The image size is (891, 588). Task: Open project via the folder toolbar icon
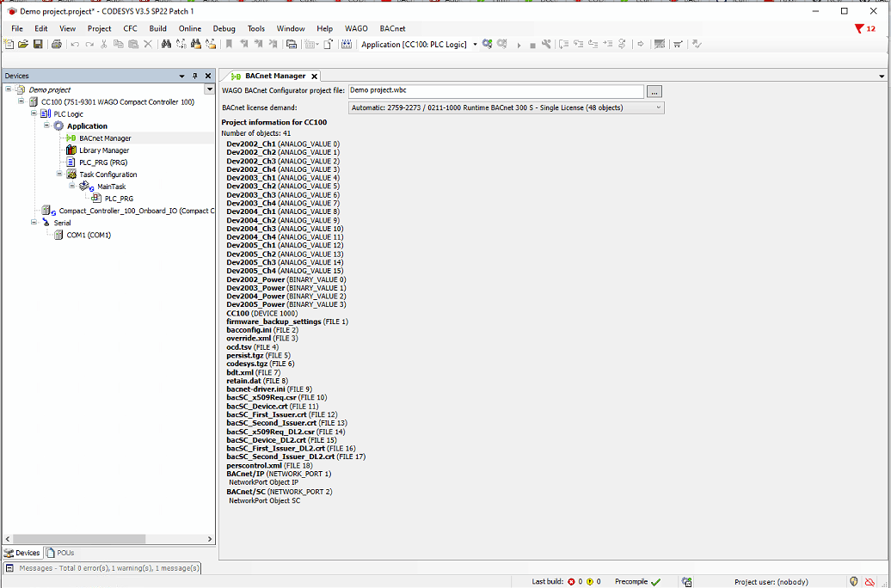(x=23, y=45)
